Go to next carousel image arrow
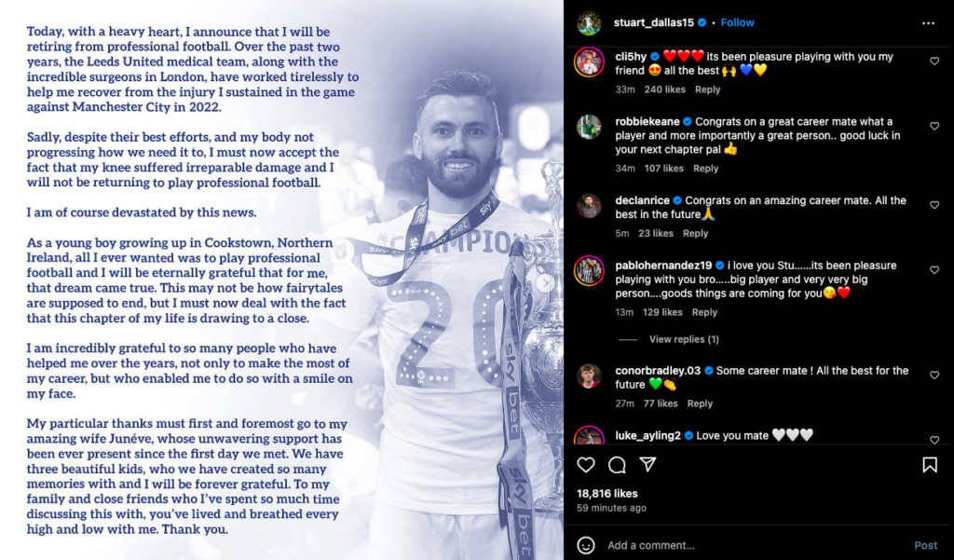Image resolution: width=954 pixels, height=560 pixels. coord(545,282)
